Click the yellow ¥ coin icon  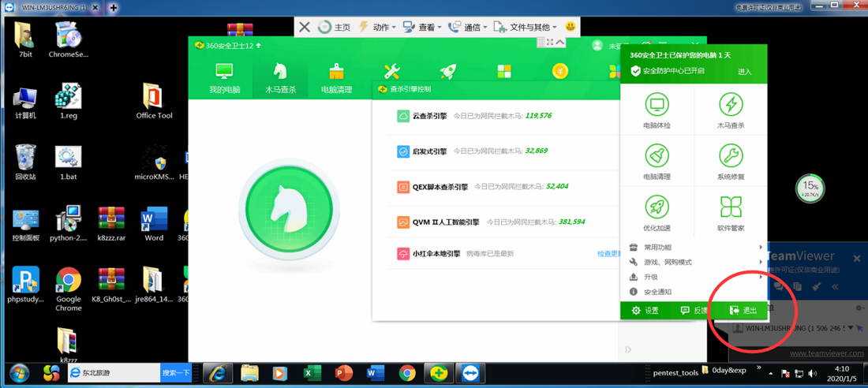click(560, 71)
